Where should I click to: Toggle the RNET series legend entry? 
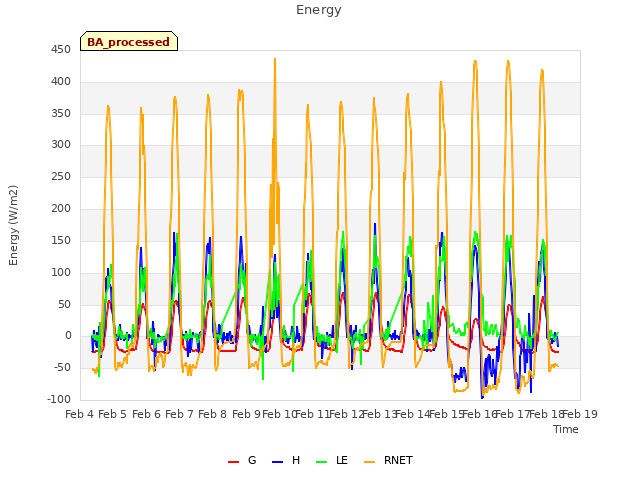pyautogui.click(x=388, y=460)
